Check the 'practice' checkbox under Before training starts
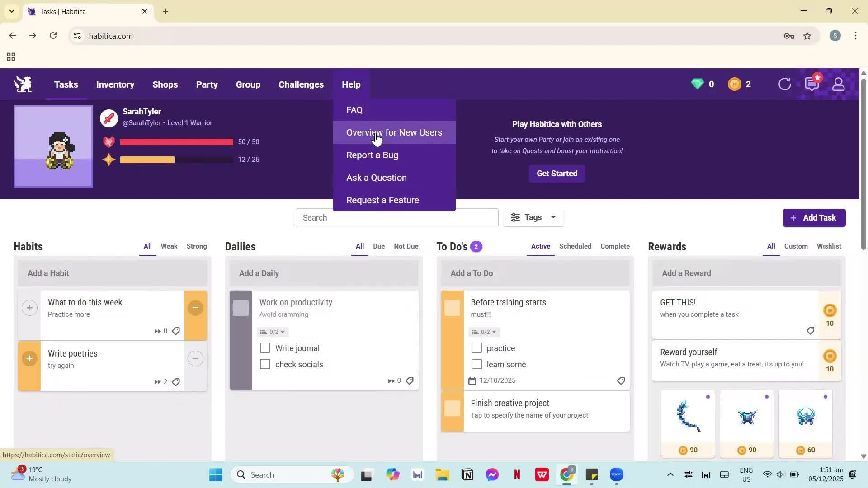Screen dimensions: 868x488 (476, 347)
